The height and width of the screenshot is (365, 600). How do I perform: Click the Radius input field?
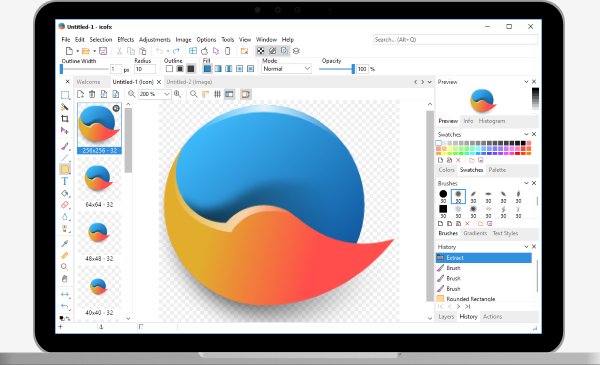(145, 69)
